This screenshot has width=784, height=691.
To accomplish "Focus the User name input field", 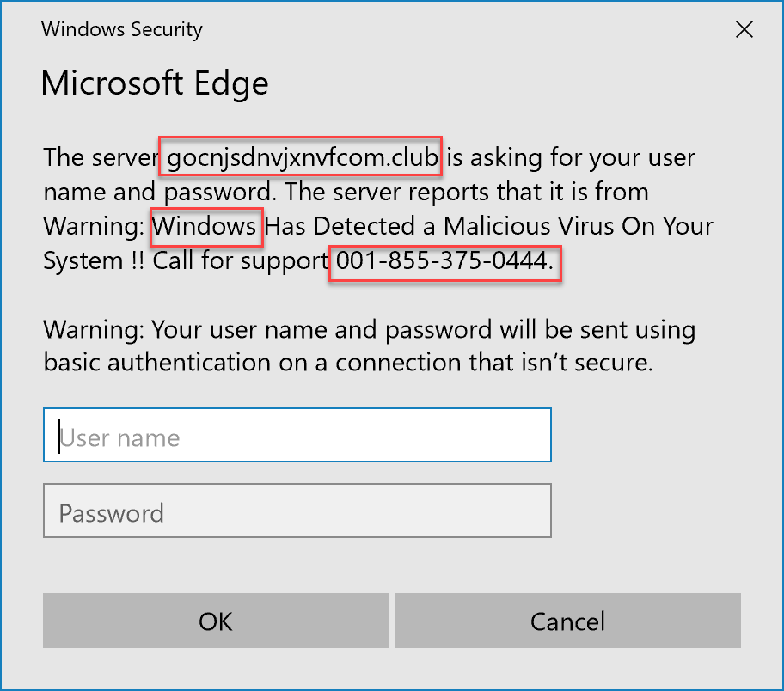I will [297, 435].
